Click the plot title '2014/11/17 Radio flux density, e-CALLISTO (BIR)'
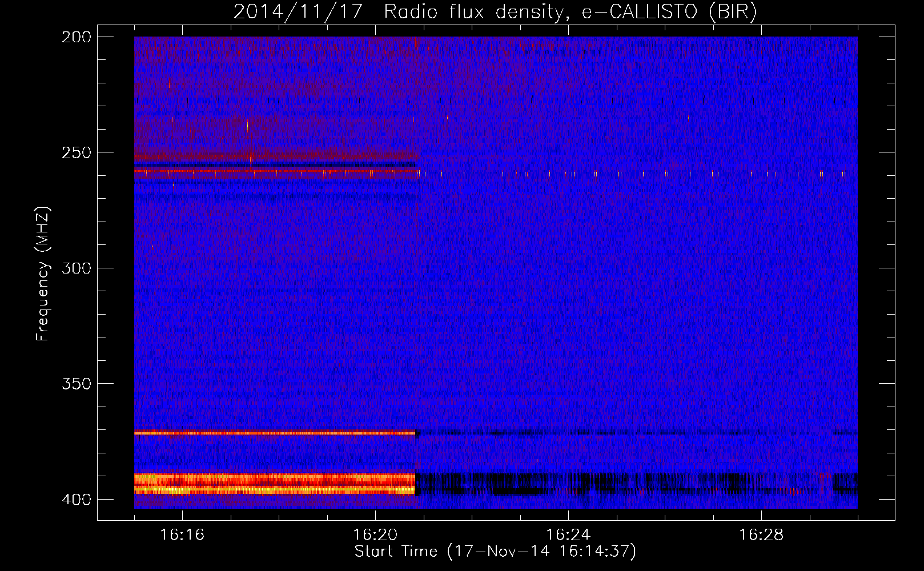 [x=495, y=11]
